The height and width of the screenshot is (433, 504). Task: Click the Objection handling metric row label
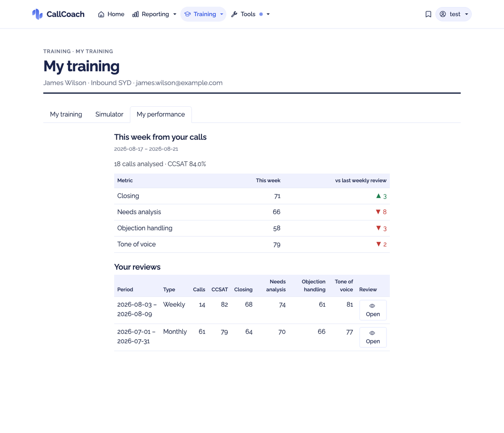tap(145, 228)
